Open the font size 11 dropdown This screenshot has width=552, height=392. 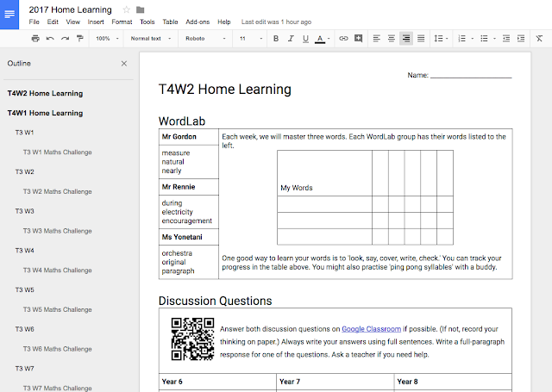coord(251,38)
